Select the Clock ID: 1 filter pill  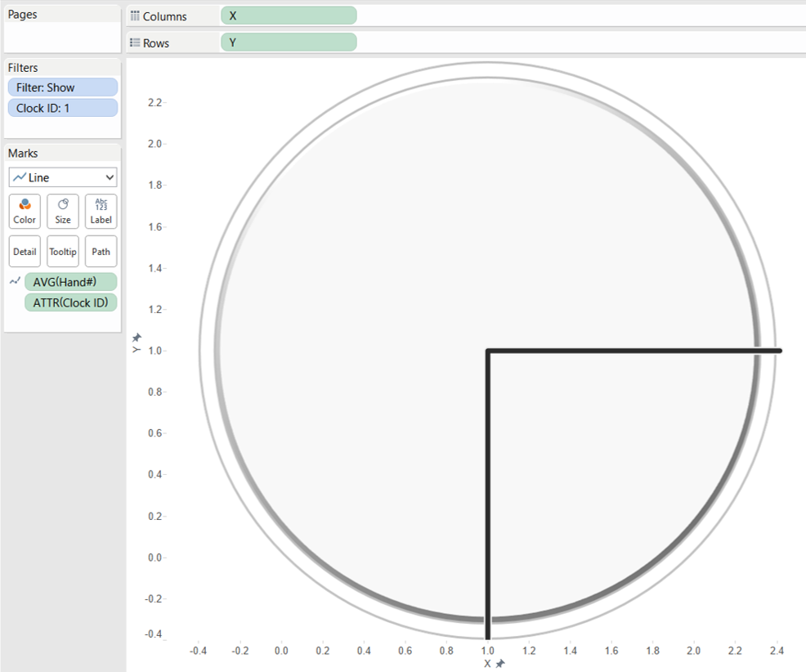click(63, 108)
